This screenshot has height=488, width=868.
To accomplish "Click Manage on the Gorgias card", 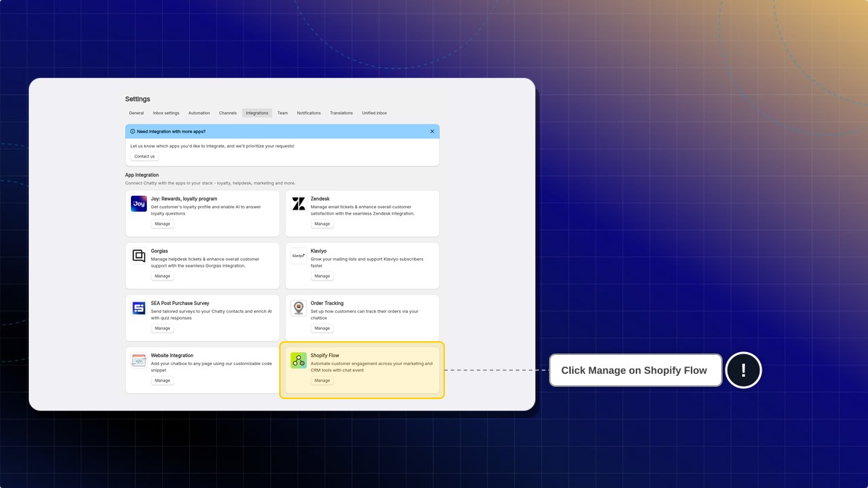I will click(163, 276).
